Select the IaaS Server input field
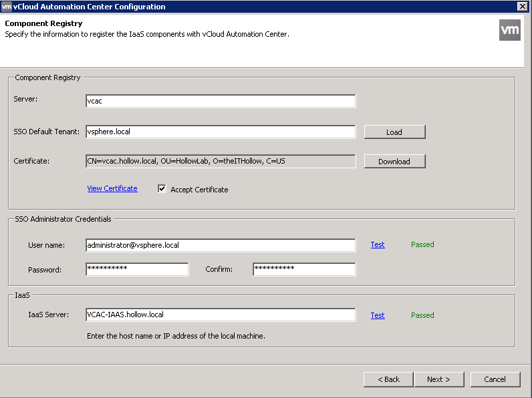The image size is (532, 398). click(x=221, y=315)
